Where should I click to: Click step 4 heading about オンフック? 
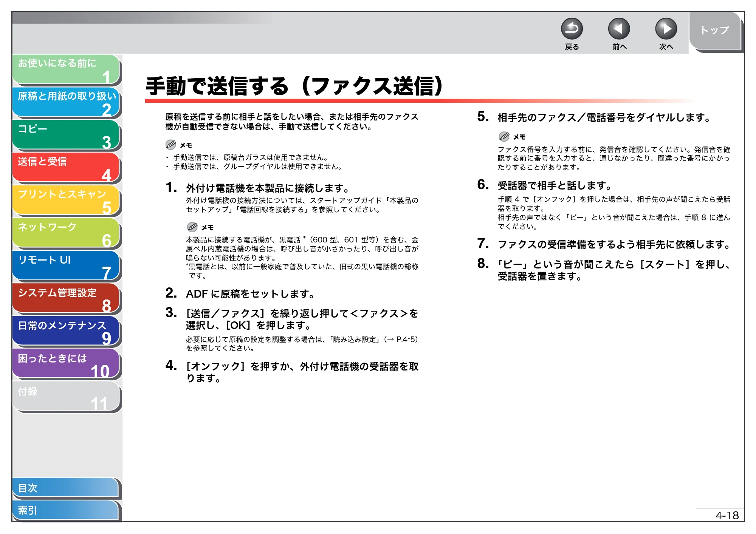coord(302,372)
